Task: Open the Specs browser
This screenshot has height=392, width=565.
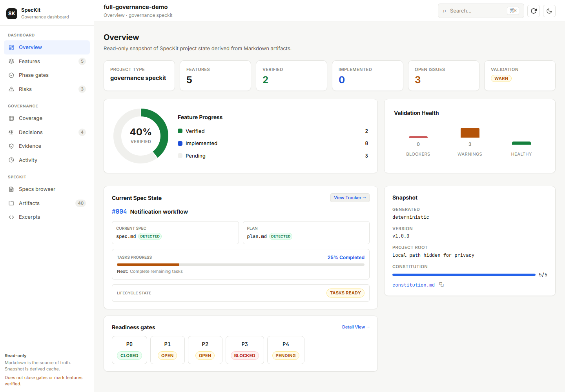Action: pos(47,189)
